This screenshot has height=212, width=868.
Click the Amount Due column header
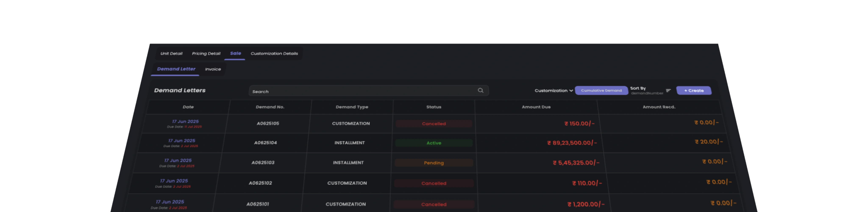coord(536,107)
